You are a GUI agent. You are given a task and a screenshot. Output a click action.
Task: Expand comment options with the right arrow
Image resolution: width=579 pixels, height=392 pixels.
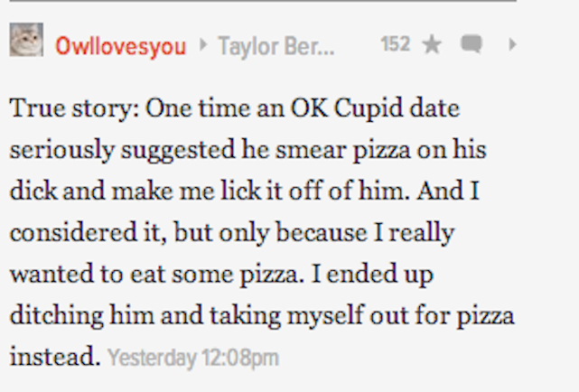[512, 44]
